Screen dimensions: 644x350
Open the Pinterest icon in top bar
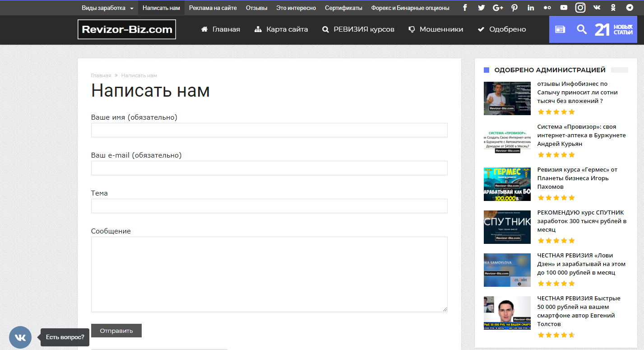[514, 8]
